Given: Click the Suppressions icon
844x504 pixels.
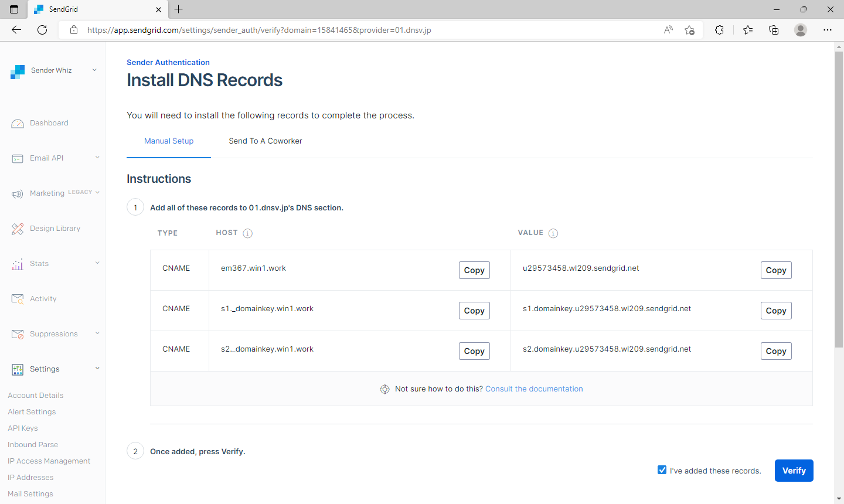Looking at the screenshot, I should [x=18, y=335].
